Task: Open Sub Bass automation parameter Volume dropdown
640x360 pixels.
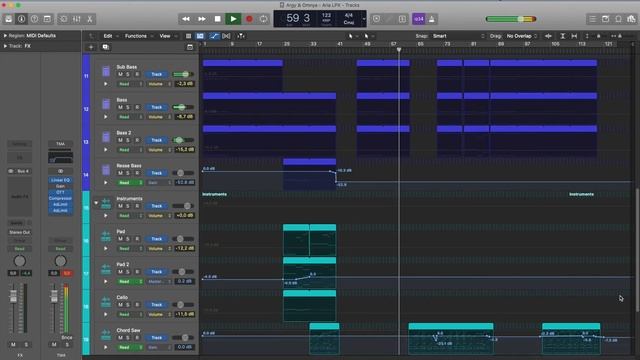Action: pos(159,84)
